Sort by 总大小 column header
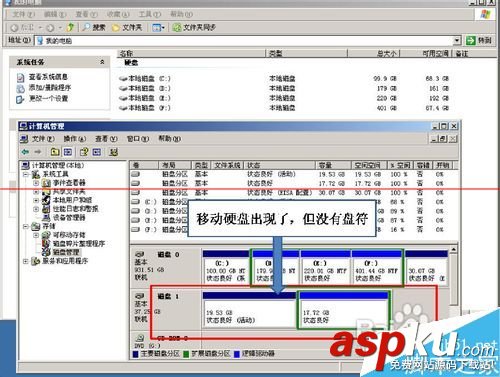The width and height of the screenshot is (500, 377). click(x=374, y=53)
